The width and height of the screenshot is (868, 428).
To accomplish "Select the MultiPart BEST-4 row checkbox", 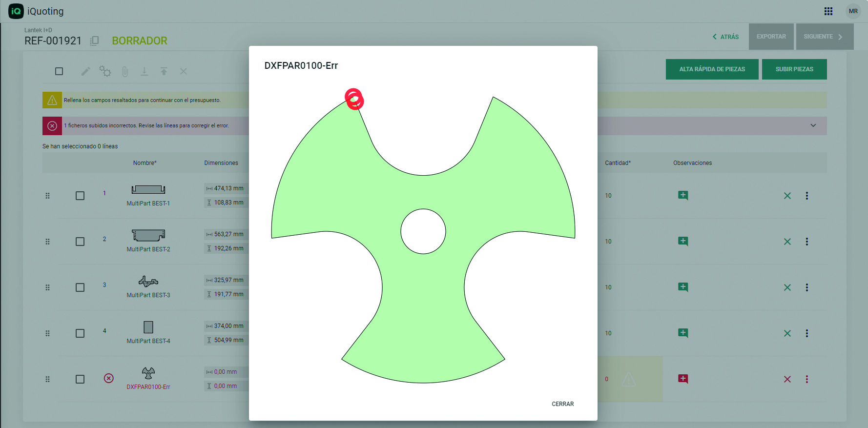I will (80, 333).
